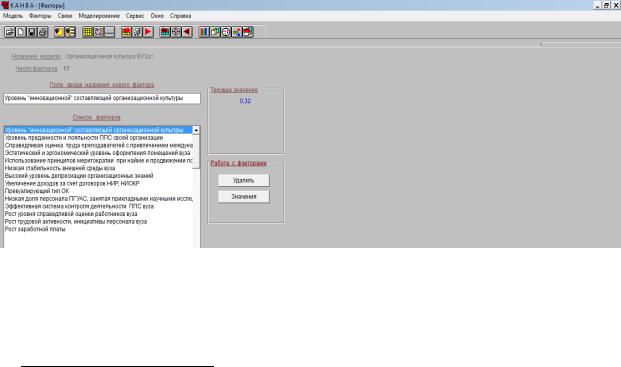The image size is (621, 367).
Task: Click the printer toolbar icon
Action: 43,32
